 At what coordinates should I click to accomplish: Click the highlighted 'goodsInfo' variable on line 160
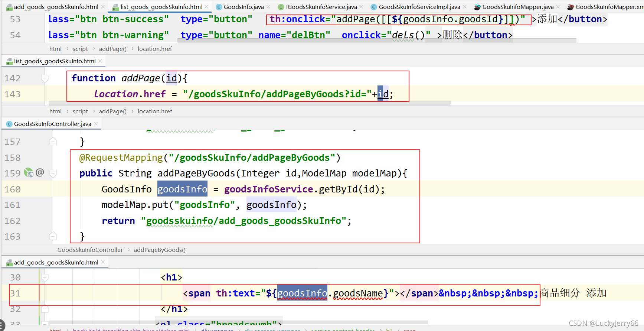(182, 189)
